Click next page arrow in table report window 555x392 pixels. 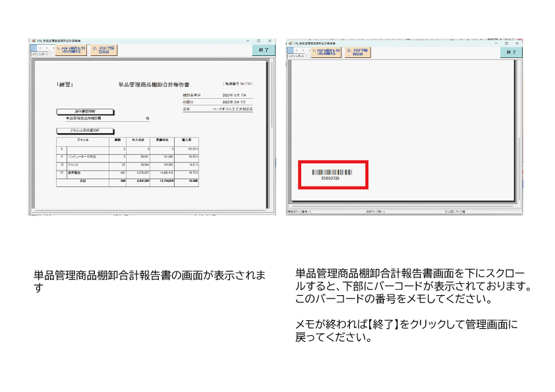click(46, 48)
